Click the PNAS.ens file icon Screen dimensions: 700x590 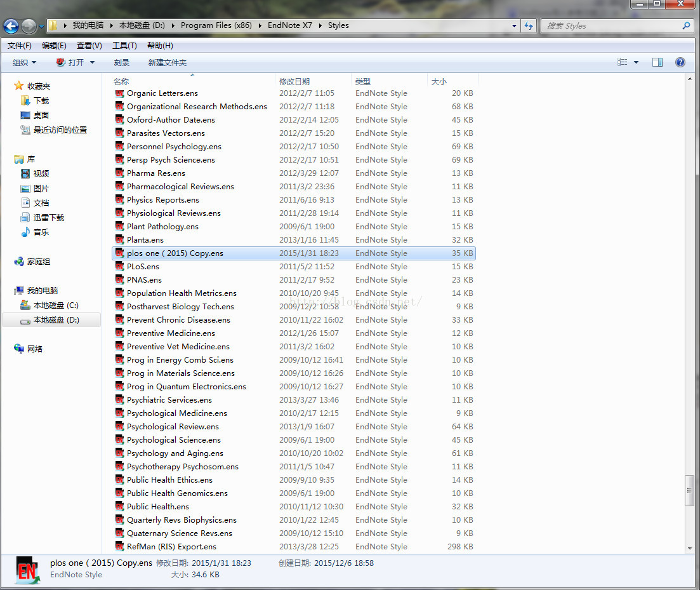click(x=120, y=279)
